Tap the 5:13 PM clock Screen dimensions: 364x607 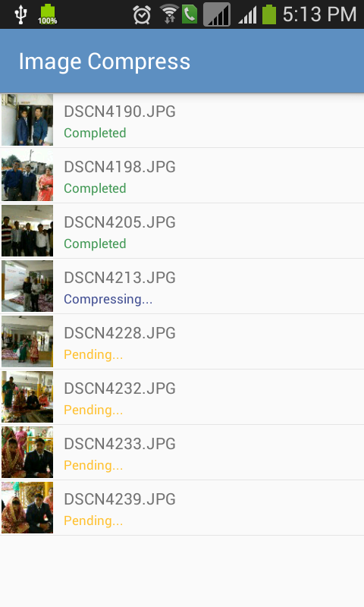pyautogui.click(x=319, y=14)
